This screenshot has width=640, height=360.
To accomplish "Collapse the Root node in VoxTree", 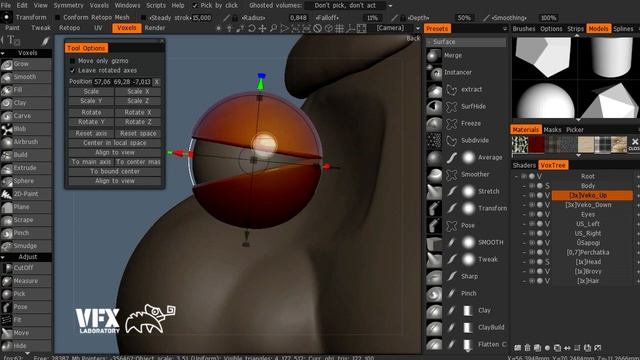I will pyautogui.click(x=516, y=176).
